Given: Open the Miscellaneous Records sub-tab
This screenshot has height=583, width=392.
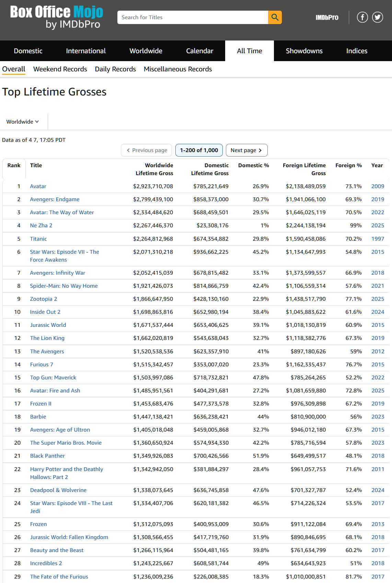Looking at the screenshot, I should click(178, 69).
